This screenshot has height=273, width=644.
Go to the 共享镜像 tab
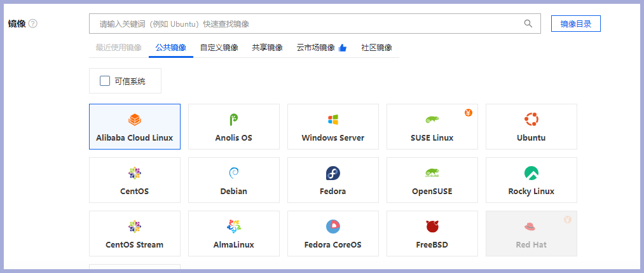[x=268, y=48]
